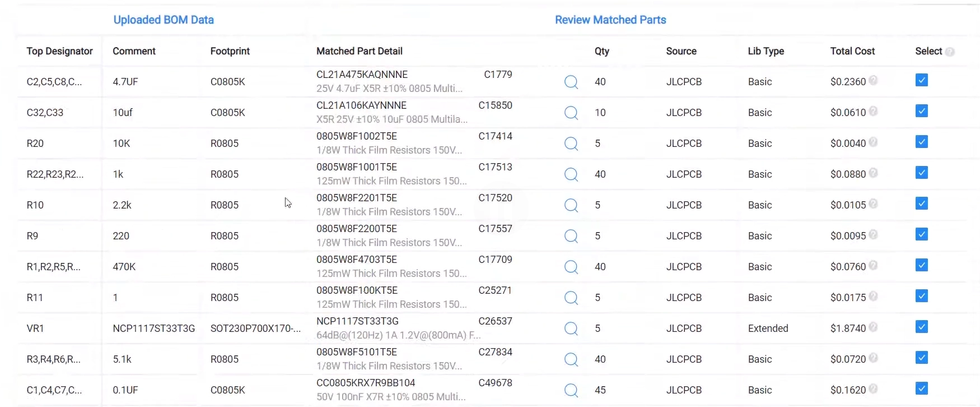Image resolution: width=980 pixels, height=407 pixels.
Task: Click designator cell R3,R4,R6,R...
Action: (53, 359)
